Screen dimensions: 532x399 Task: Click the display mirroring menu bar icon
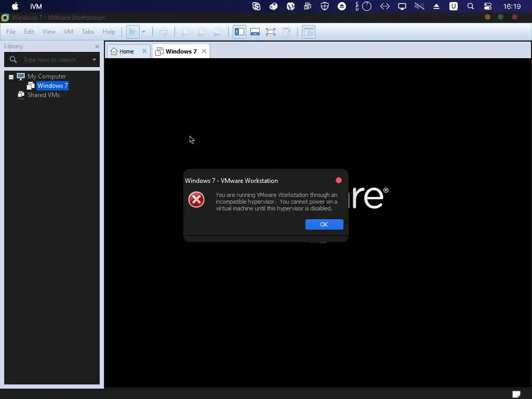click(402, 6)
